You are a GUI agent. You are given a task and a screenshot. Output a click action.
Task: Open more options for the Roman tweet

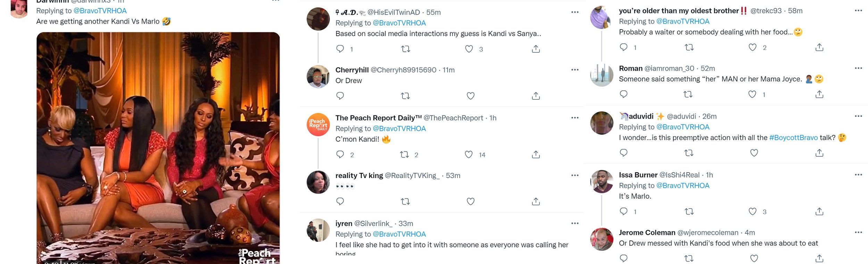(x=858, y=68)
